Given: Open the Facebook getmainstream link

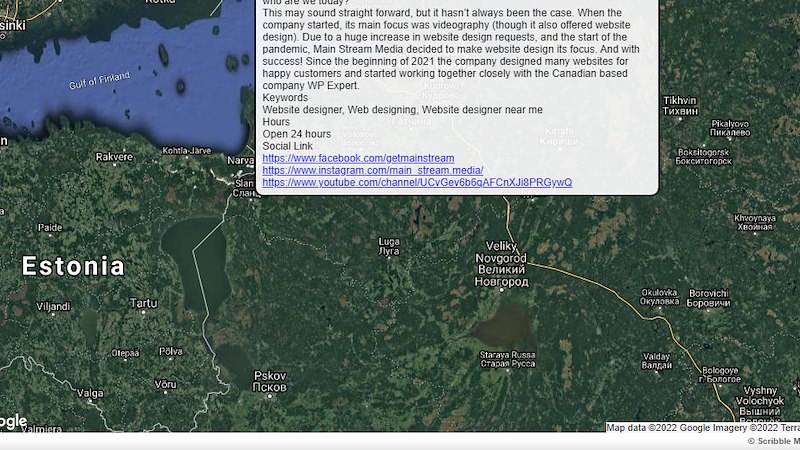Looking at the screenshot, I should [x=358, y=158].
